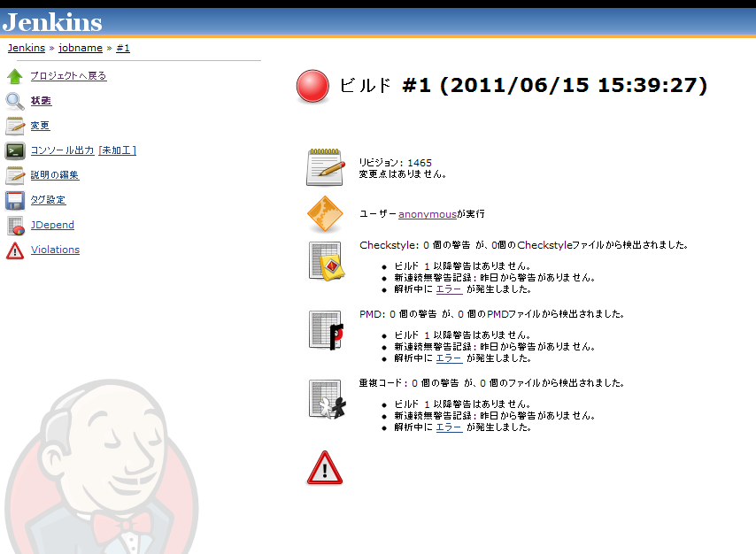The width and height of the screenshot is (756, 554).
Task: Return to project via プロジェクトへ戻る
Action: [x=68, y=76]
